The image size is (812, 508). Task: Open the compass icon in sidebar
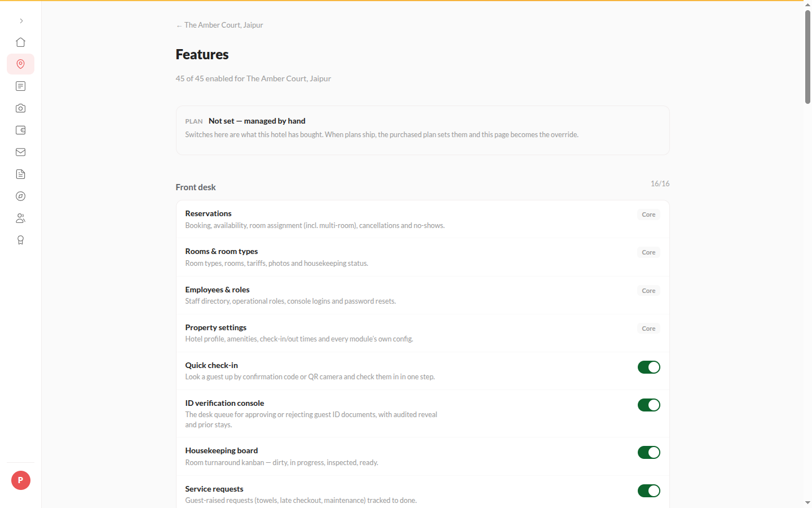pyautogui.click(x=21, y=196)
